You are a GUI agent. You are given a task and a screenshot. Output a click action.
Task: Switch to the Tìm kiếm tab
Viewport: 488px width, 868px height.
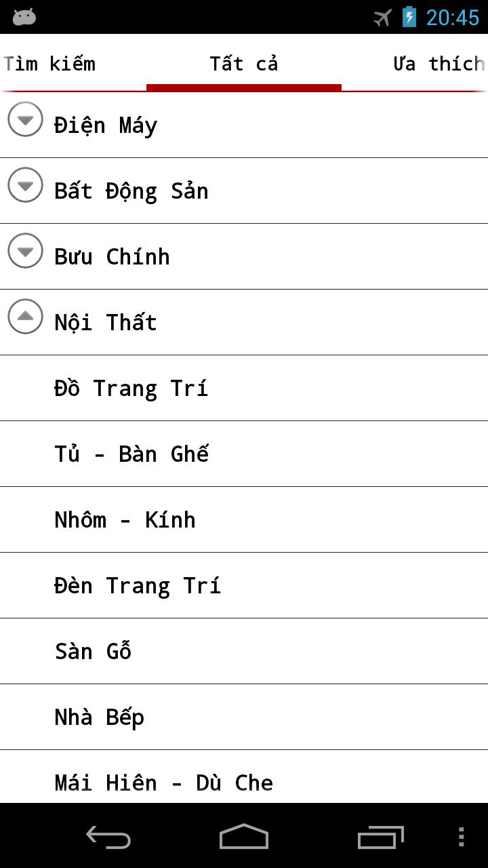(x=50, y=64)
